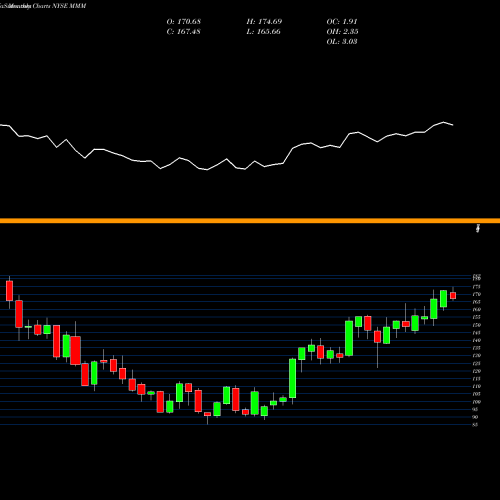Click the 160 price axis label
Screen dimensions: 500x500
click(x=477, y=310)
